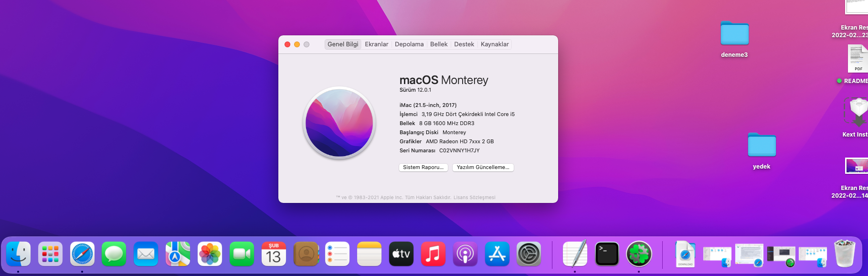Viewport: 868px width, 276px height.
Task: Open Launchpad in the Dock
Action: click(50, 254)
